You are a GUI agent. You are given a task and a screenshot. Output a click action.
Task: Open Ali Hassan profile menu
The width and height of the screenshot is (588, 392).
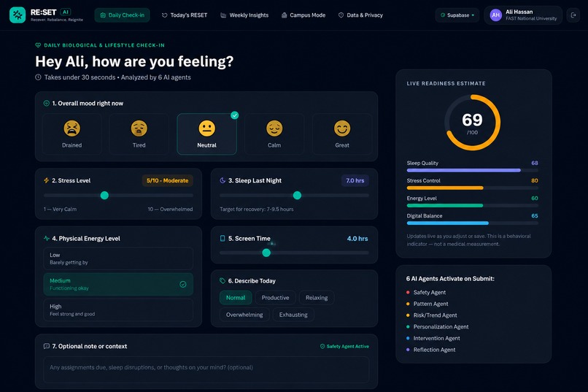[523, 15]
